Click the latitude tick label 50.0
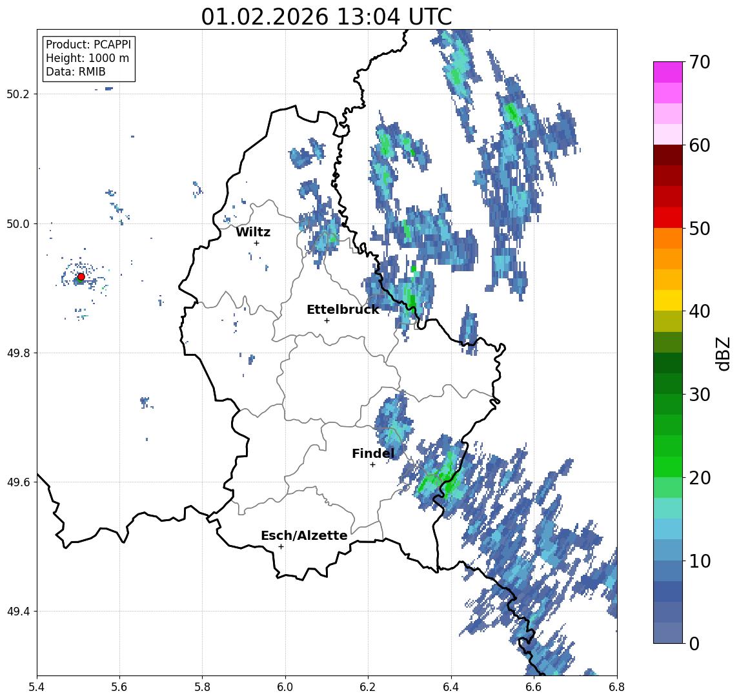The width and height of the screenshot is (739, 700). 18,223
